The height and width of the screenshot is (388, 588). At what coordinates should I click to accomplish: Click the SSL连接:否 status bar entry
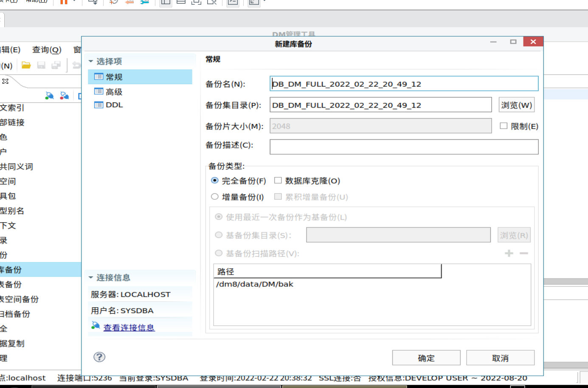[x=340, y=378]
